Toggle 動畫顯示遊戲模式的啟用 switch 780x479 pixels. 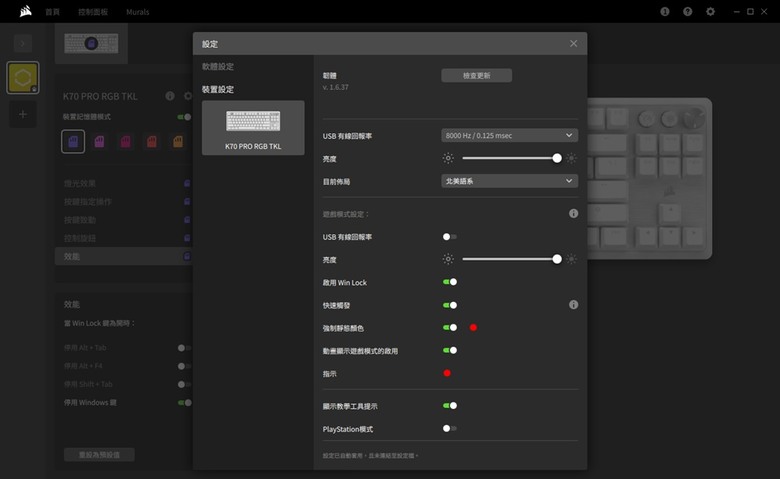[450, 350]
